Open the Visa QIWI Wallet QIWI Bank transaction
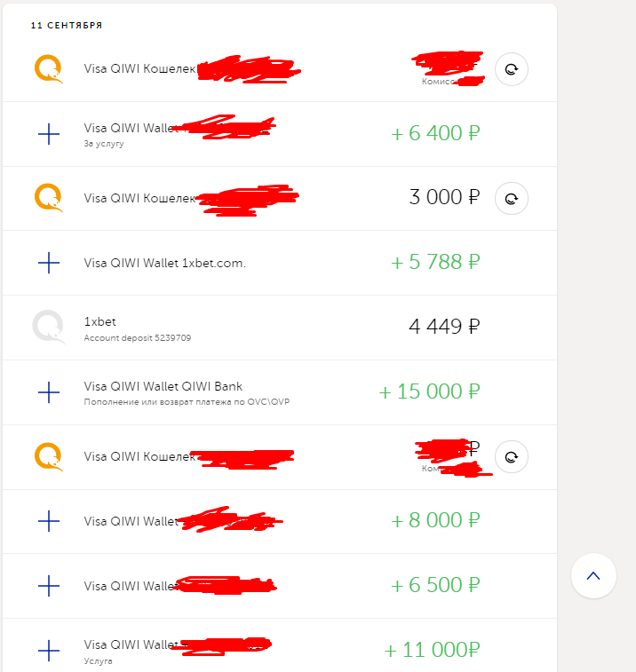Screen dimensions: 636x672 click(163, 386)
